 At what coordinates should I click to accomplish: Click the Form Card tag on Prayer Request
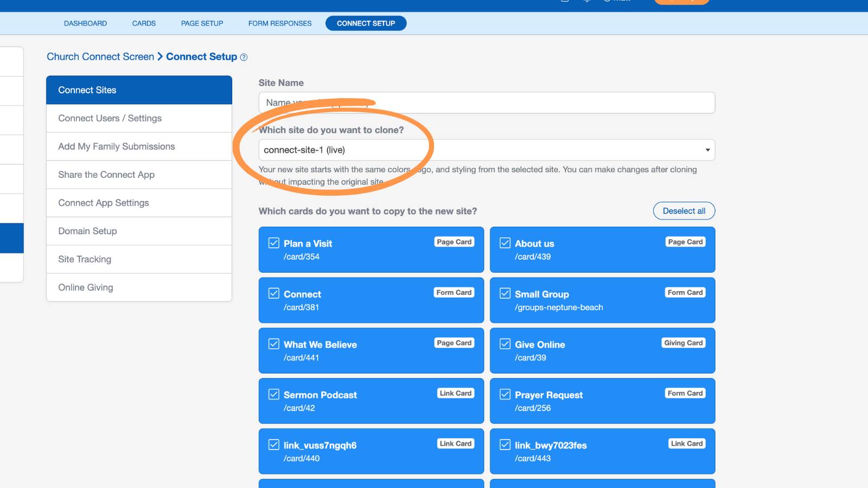coord(685,393)
